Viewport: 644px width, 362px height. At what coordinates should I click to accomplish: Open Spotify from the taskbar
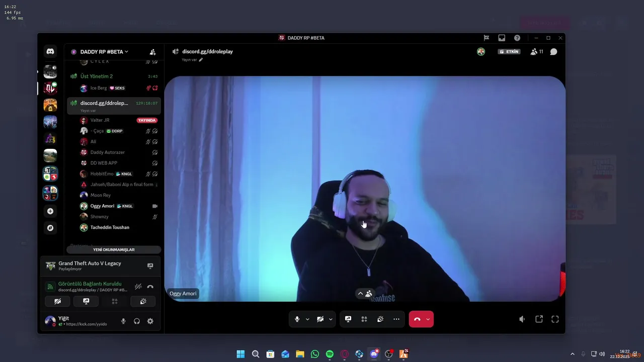[330, 354]
